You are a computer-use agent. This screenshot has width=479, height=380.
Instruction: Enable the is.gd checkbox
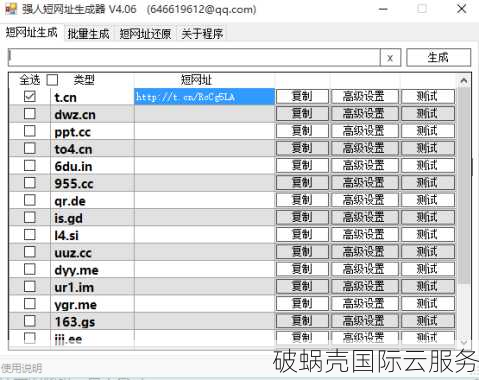(x=30, y=218)
